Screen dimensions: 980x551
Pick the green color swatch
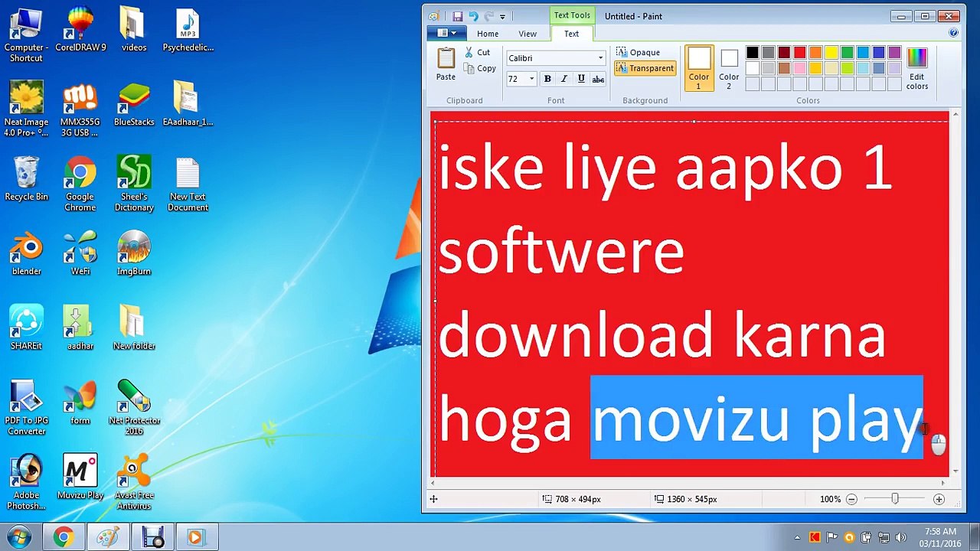click(x=848, y=53)
